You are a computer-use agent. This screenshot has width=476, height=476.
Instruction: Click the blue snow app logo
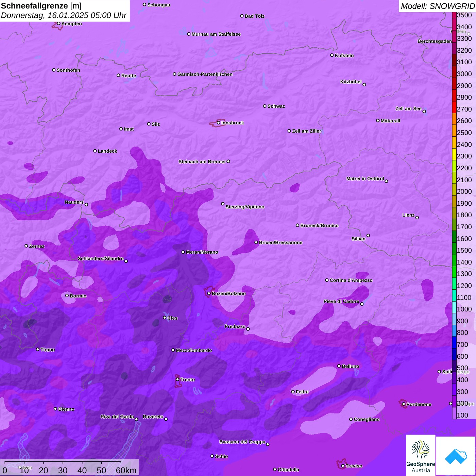tap(456, 456)
